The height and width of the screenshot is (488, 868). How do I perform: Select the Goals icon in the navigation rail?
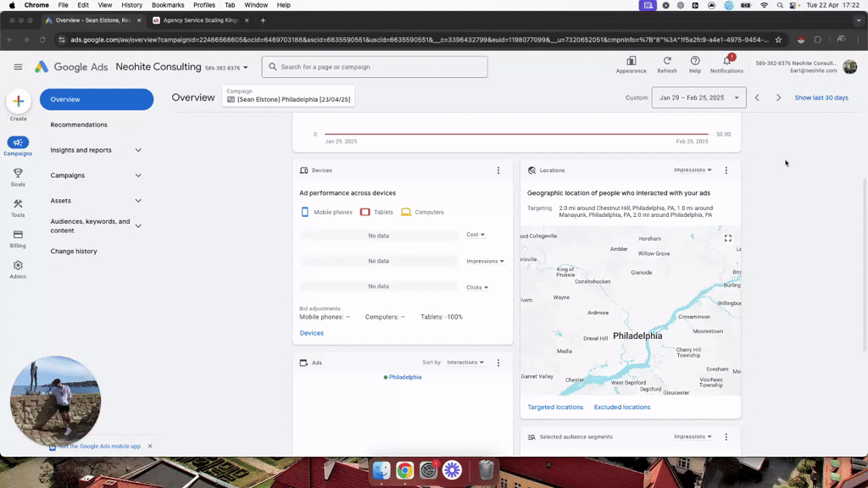click(x=18, y=173)
